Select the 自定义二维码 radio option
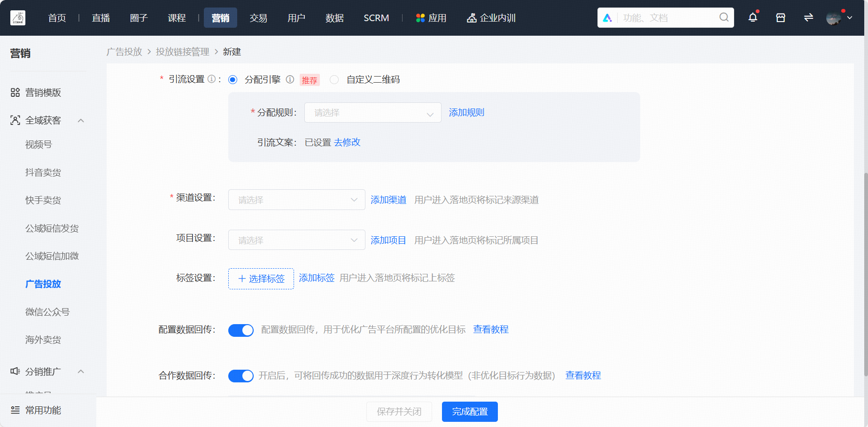 pos(334,79)
